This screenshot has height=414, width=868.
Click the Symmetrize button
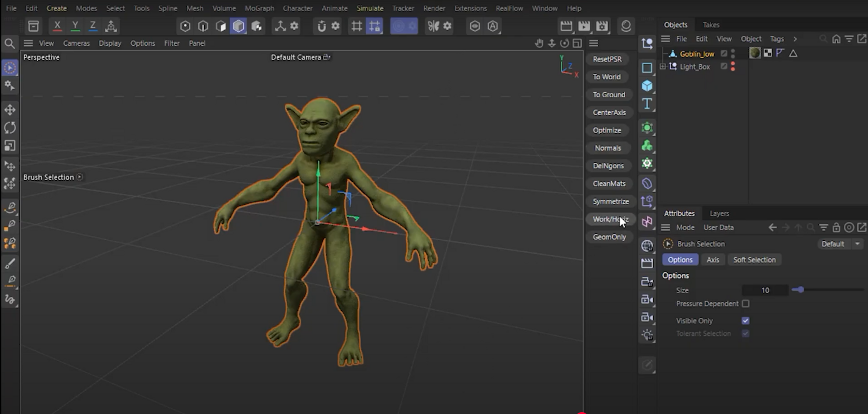pos(610,201)
